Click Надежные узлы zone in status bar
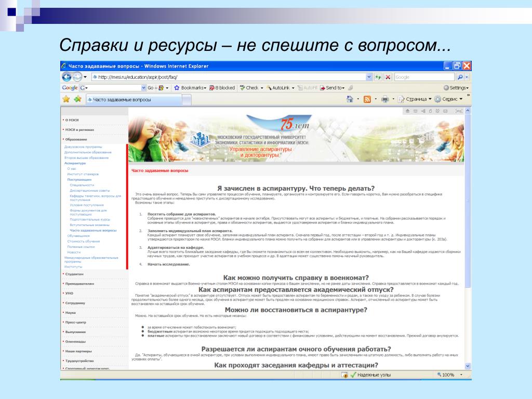Image resolution: width=532 pixels, height=399 pixels. pos(370,375)
